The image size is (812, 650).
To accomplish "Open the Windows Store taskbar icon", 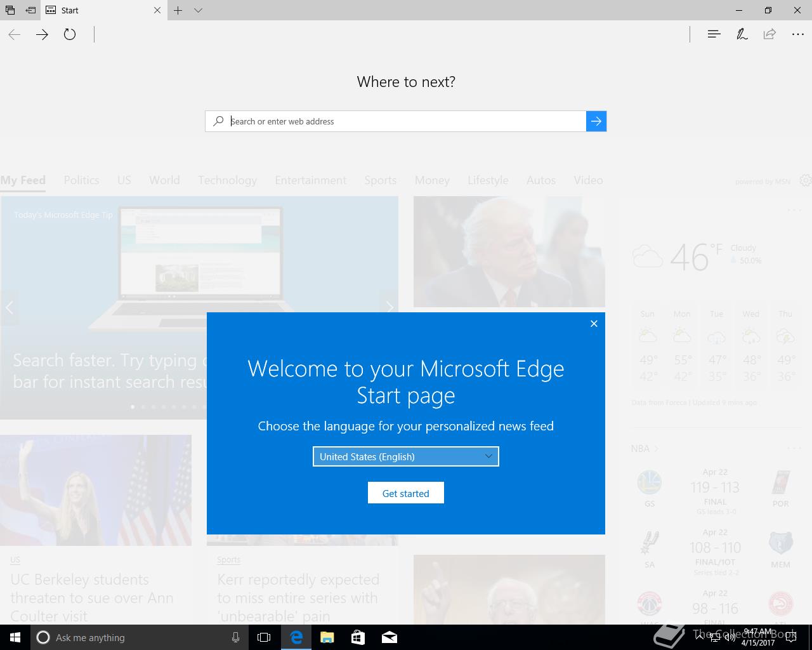I will point(358,637).
